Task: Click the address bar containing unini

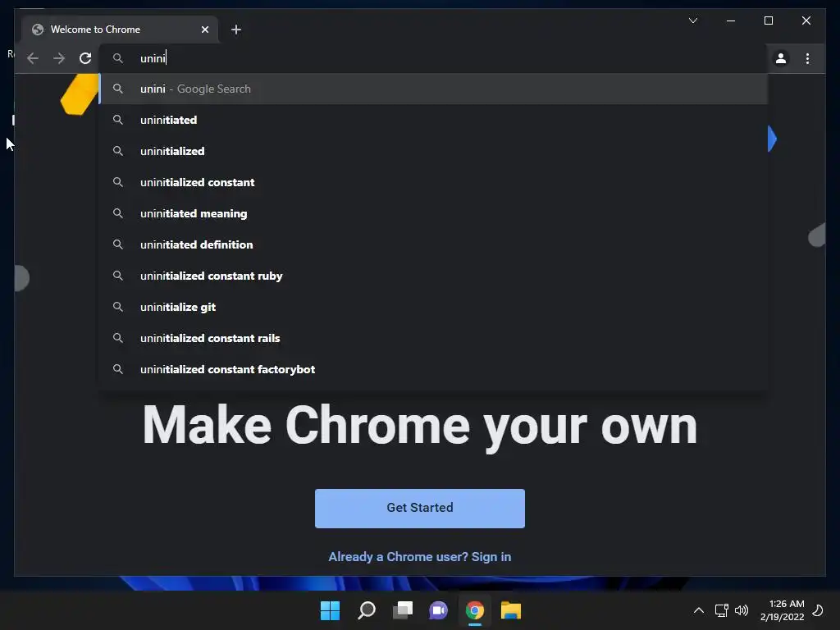Action: point(433,58)
